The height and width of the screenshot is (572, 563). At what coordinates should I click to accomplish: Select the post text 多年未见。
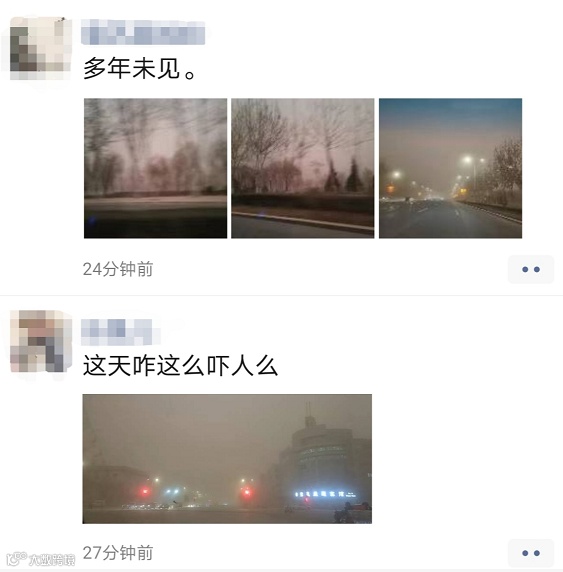[x=140, y=69]
